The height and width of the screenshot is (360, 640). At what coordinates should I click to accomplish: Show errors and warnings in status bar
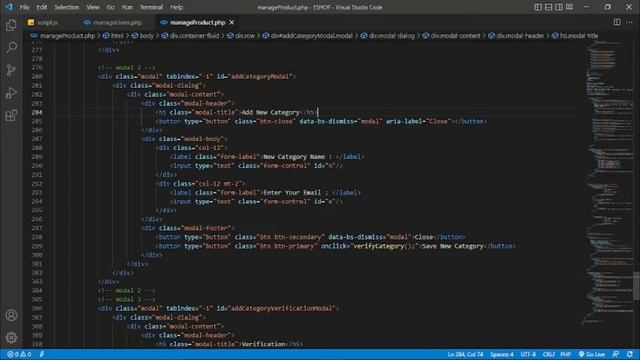[19, 354]
